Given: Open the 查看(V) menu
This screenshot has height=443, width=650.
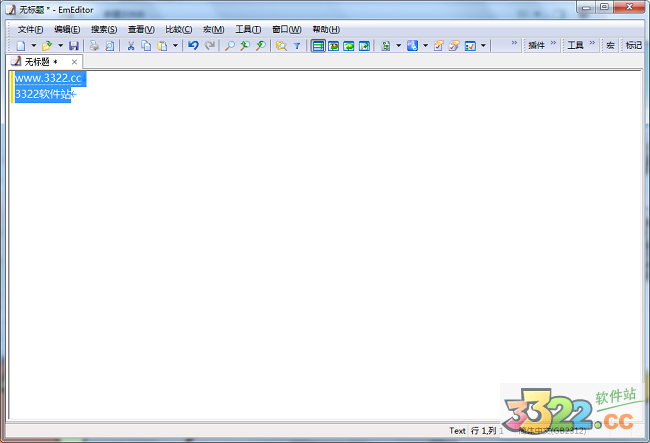Looking at the screenshot, I should (x=141, y=29).
